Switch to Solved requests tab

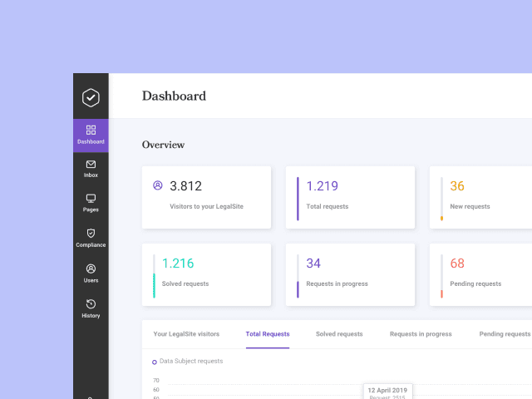point(339,334)
